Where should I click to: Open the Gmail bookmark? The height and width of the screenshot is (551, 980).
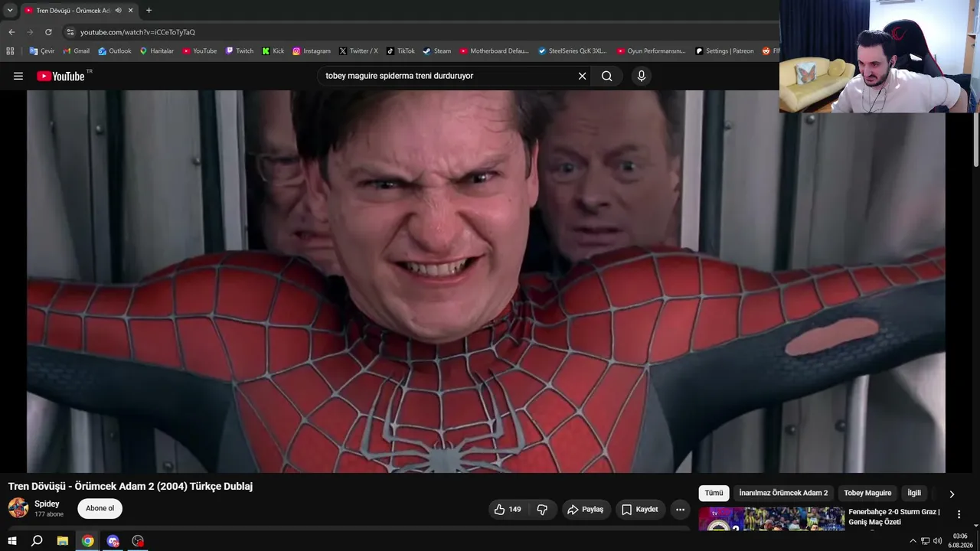point(76,51)
